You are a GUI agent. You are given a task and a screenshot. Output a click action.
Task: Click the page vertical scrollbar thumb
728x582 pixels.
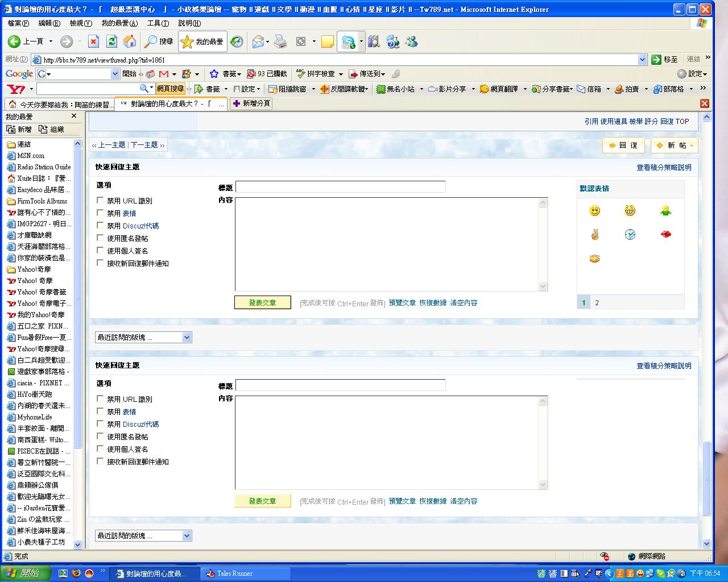tap(706, 477)
